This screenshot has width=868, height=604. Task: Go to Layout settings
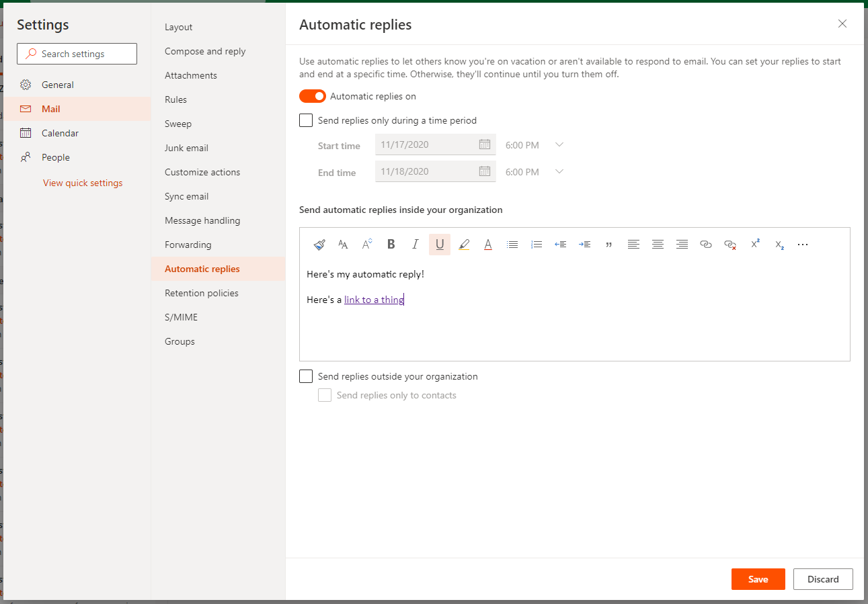point(218,27)
